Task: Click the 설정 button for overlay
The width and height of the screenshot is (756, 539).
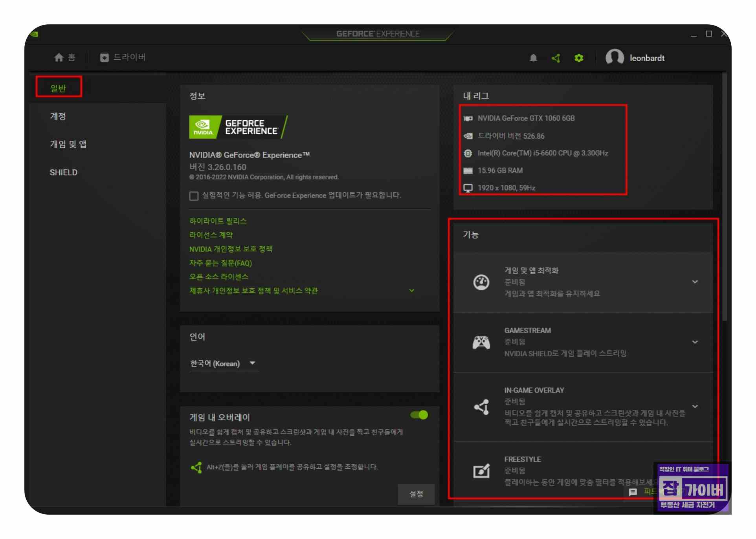Action: coord(416,494)
